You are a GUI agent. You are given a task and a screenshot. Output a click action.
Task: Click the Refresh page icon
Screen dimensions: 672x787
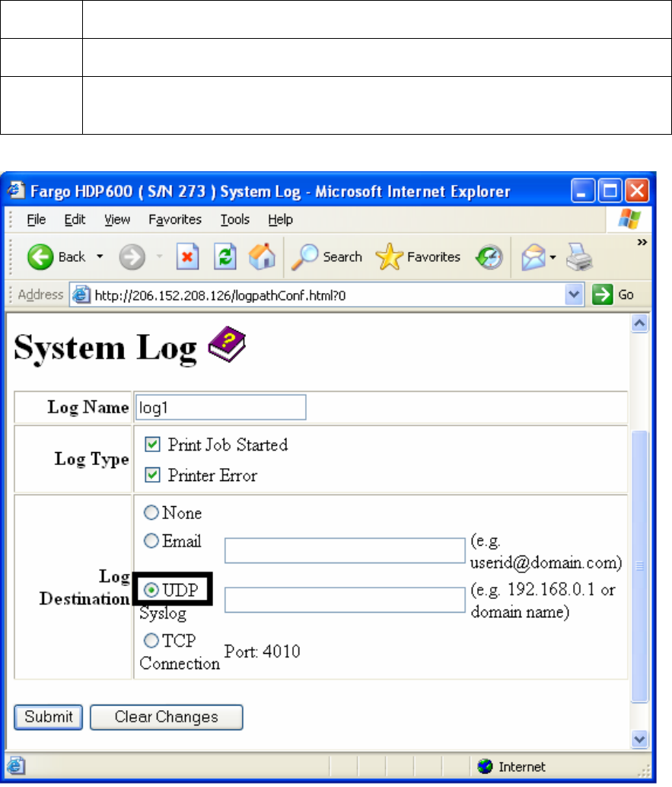[x=225, y=257]
